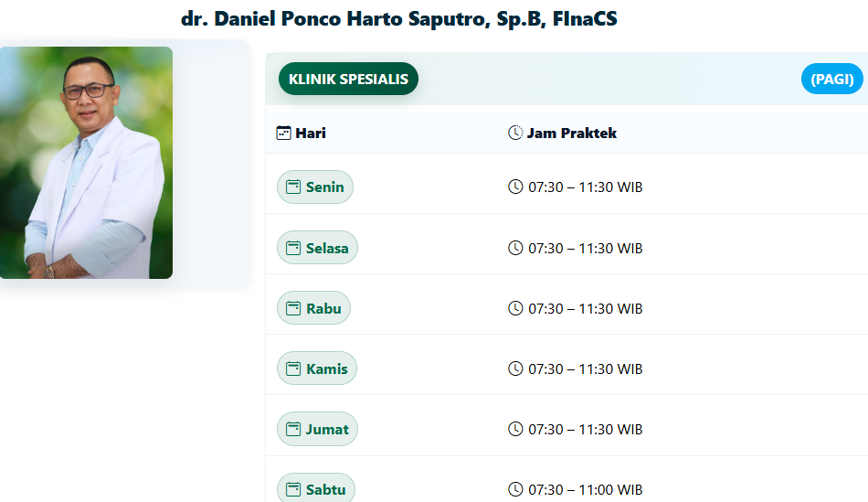
Task: Click the calendar icon in Senin badge
Action: [293, 187]
